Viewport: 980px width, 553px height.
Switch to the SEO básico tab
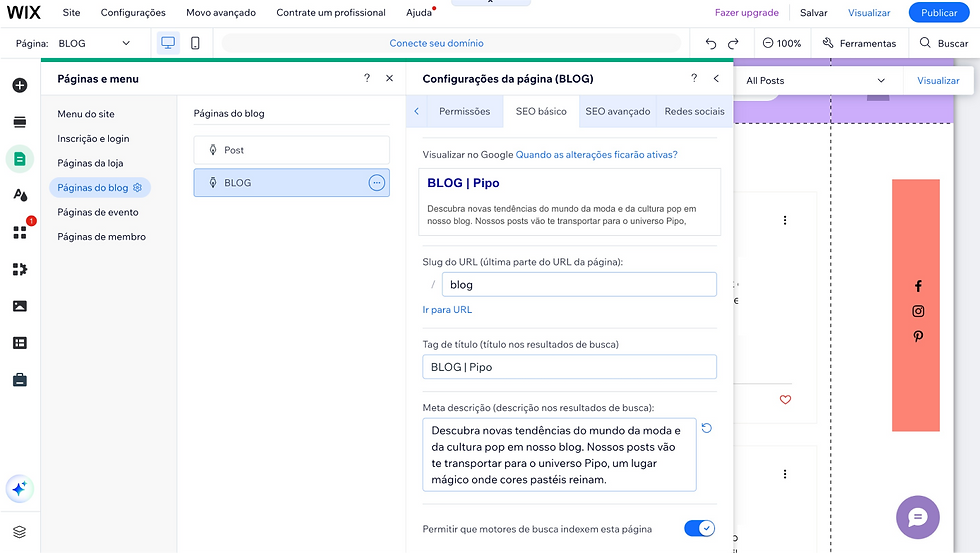541,111
